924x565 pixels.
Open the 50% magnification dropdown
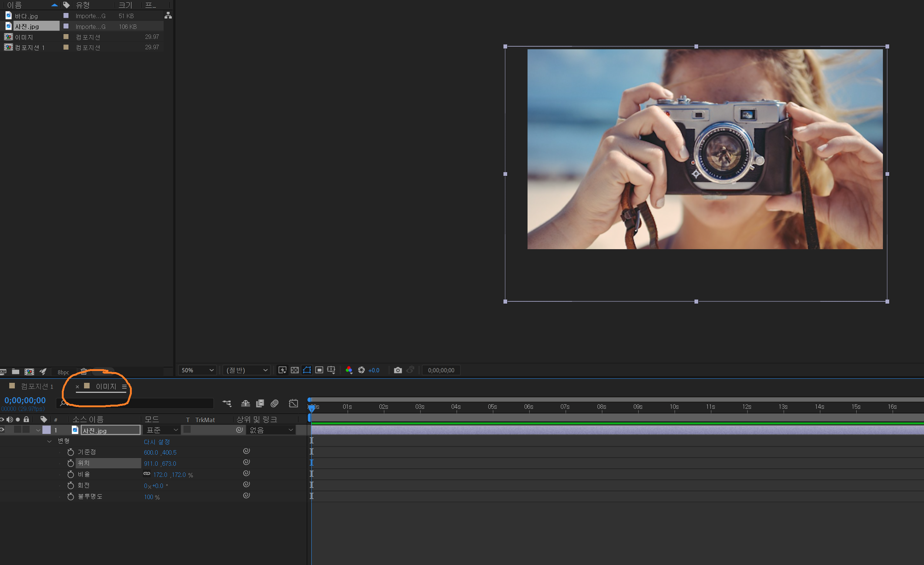click(x=197, y=370)
